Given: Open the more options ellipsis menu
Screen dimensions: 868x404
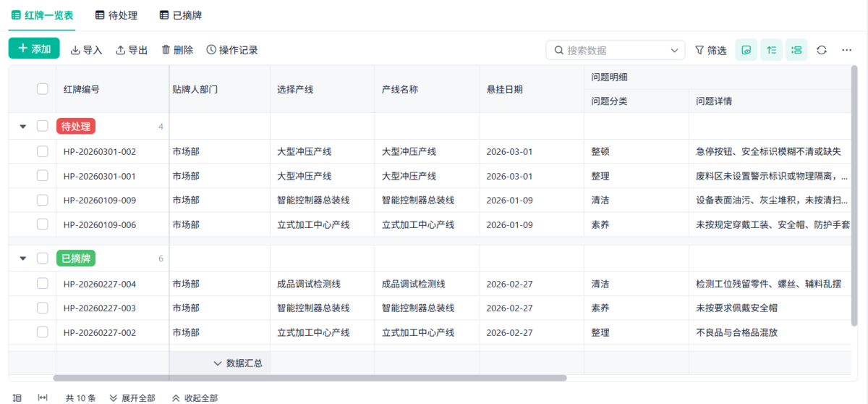Looking at the screenshot, I should click(846, 50).
